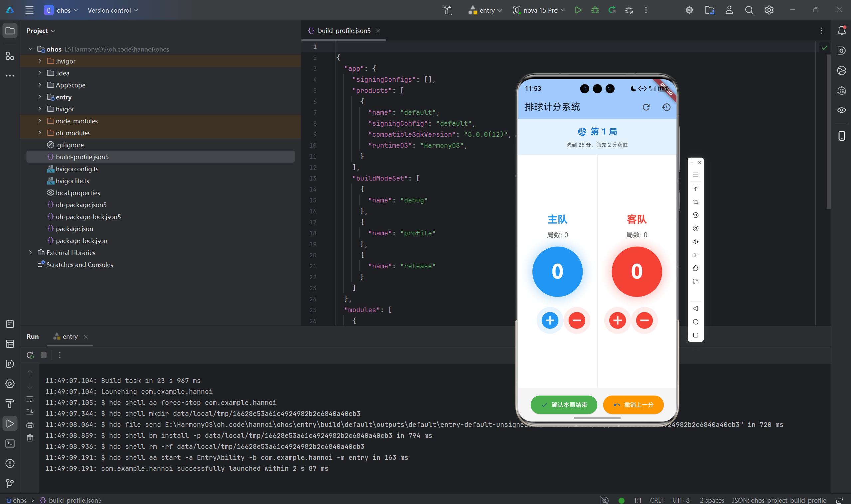This screenshot has height=504, width=851.
Task: Click the Search Everywhere magnifier icon
Action: 749,10
